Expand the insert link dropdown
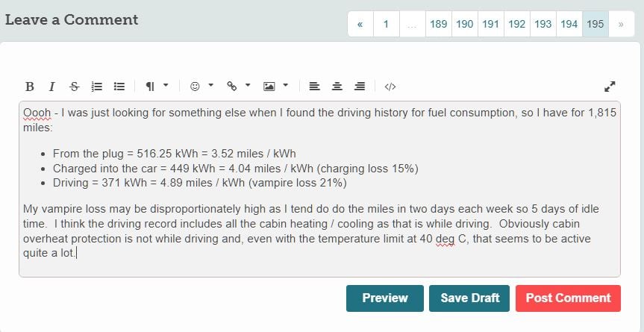 [x=239, y=87]
